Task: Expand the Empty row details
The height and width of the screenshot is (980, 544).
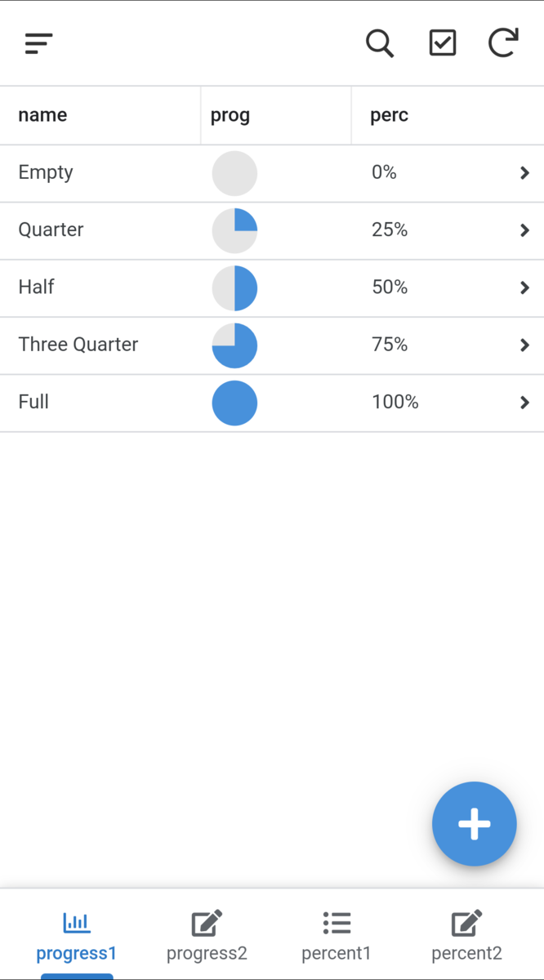Action: pyautogui.click(x=524, y=172)
